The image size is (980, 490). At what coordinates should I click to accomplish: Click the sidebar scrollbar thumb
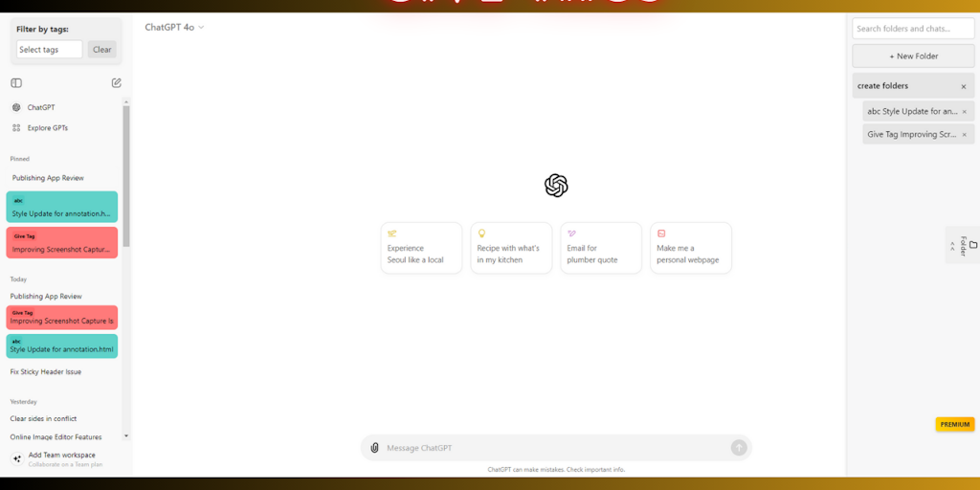pyautogui.click(x=126, y=176)
